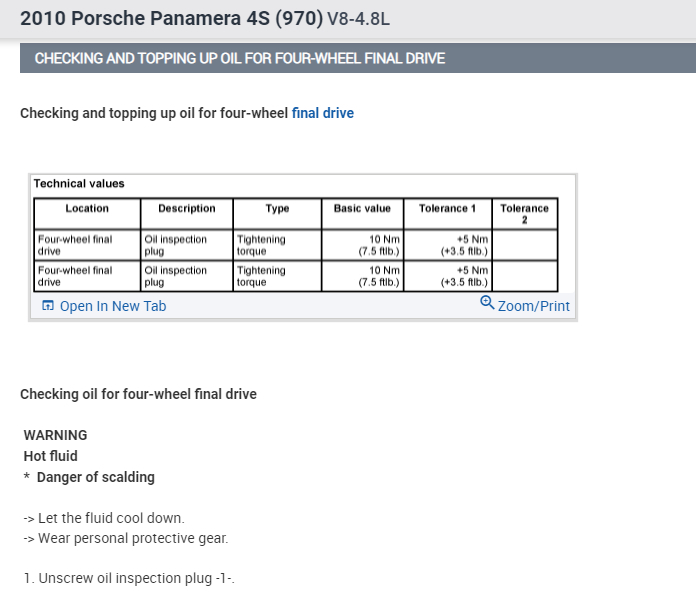
Task: Click the 'Zoom/Print' link text
Action: pyautogui.click(x=533, y=306)
